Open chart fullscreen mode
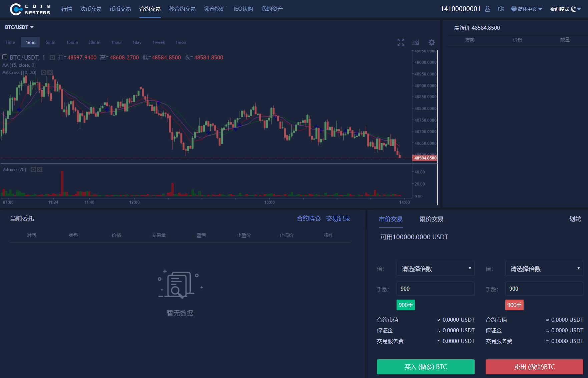This screenshot has height=378, width=588. tap(401, 42)
